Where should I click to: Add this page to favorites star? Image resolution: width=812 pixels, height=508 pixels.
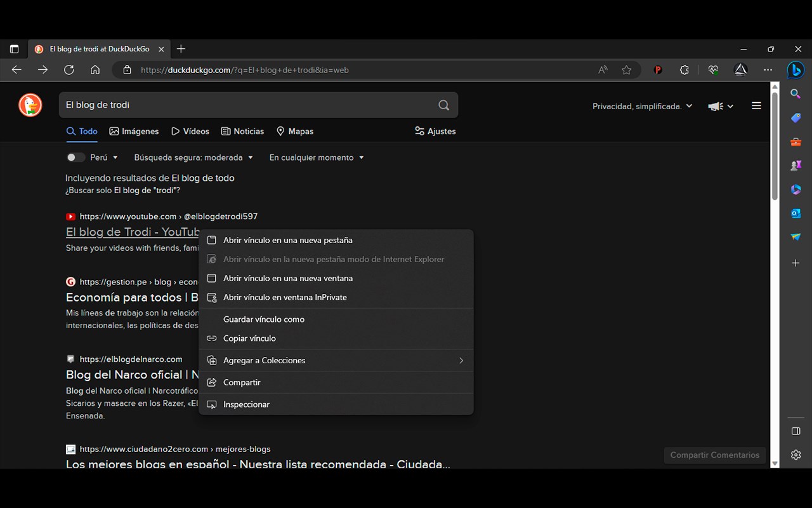pos(627,70)
